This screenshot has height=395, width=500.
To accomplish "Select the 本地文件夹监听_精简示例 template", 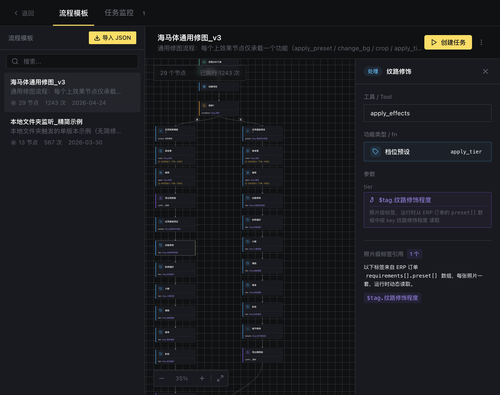I will [x=72, y=132].
